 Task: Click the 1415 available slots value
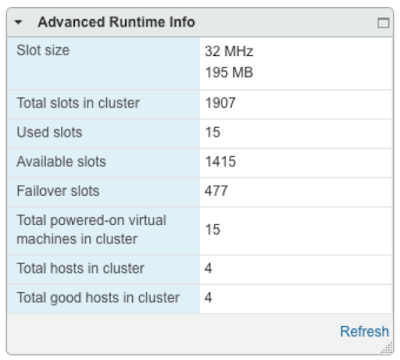click(x=220, y=162)
